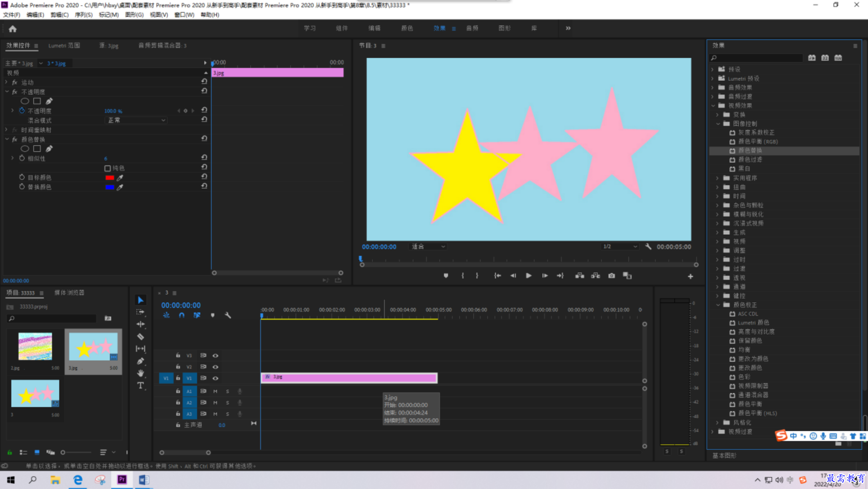Collapse the Color Replace effect
This screenshot has width=868, height=489.
tap(6, 139)
